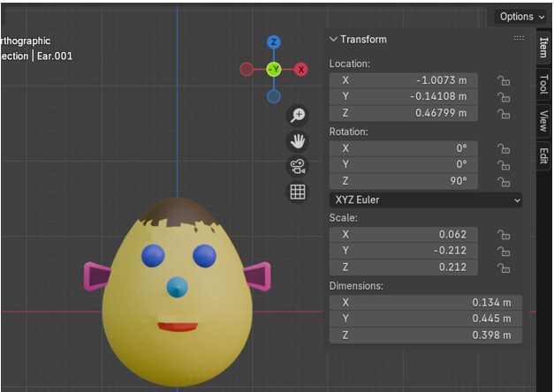Collapse the Transform panel
Image resolution: width=554 pixels, height=392 pixels.
click(x=334, y=40)
